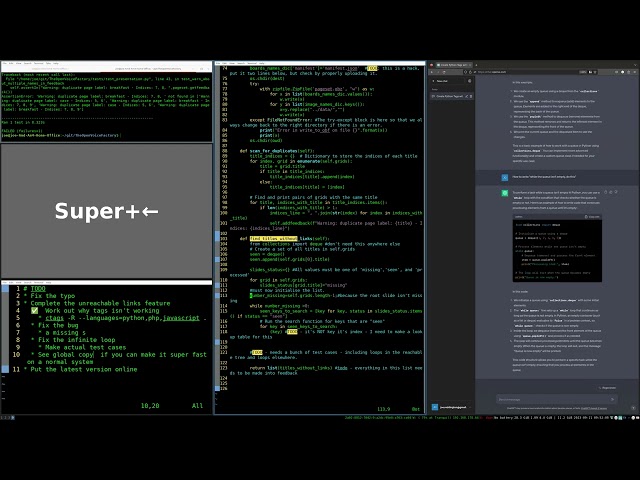Hide the ChatGPT sidebar with the toggle icon
Image resolution: width=640 pixels, height=480 pixels.
point(469,81)
